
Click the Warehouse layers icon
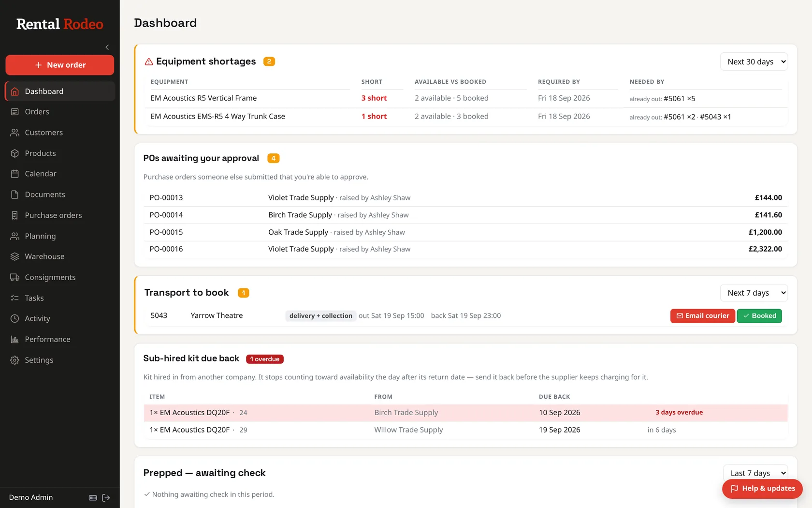click(15, 256)
